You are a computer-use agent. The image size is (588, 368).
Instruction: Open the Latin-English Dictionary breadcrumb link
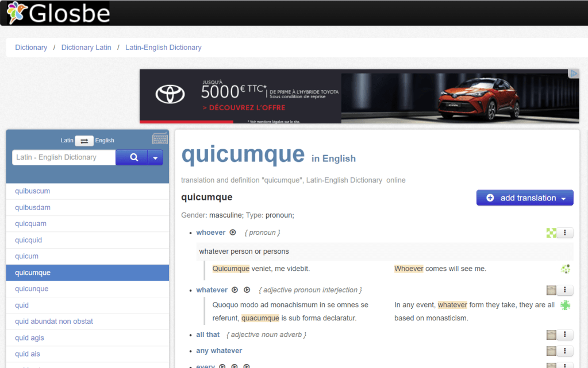click(x=163, y=47)
